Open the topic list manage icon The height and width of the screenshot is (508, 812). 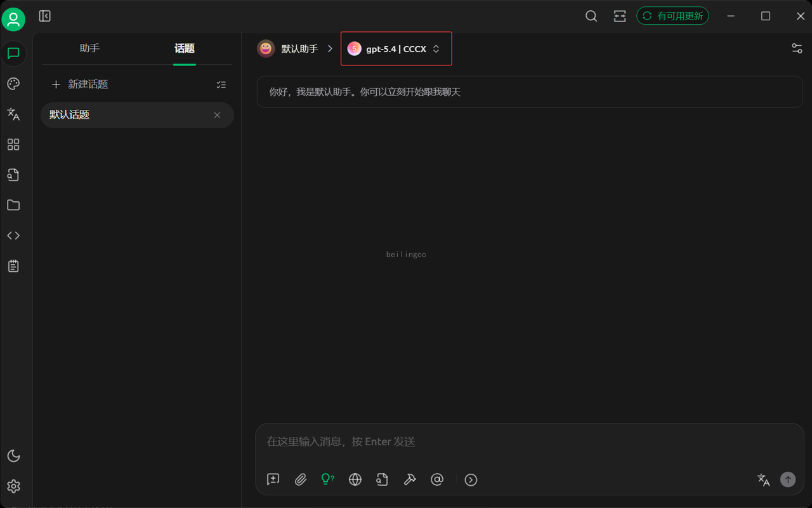(221, 84)
